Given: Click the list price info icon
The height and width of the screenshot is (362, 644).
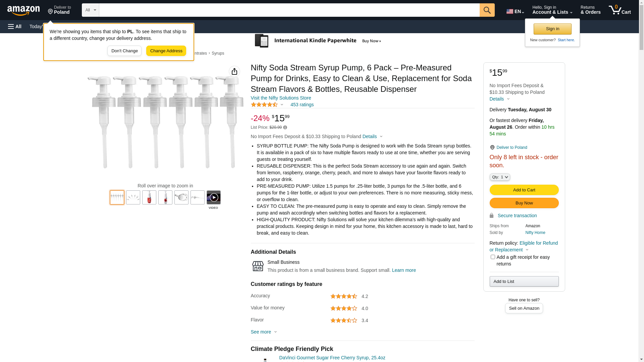Looking at the screenshot, I should pyautogui.click(x=285, y=127).
